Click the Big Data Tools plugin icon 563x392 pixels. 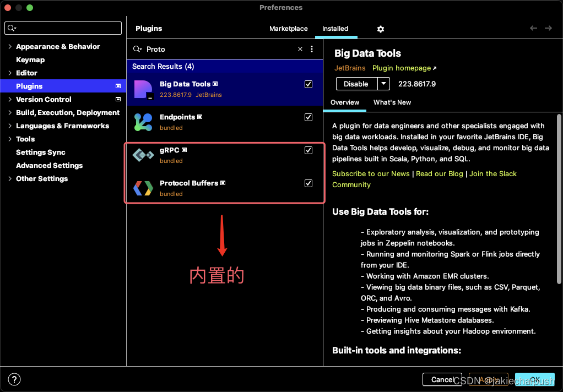pos(144,89)
